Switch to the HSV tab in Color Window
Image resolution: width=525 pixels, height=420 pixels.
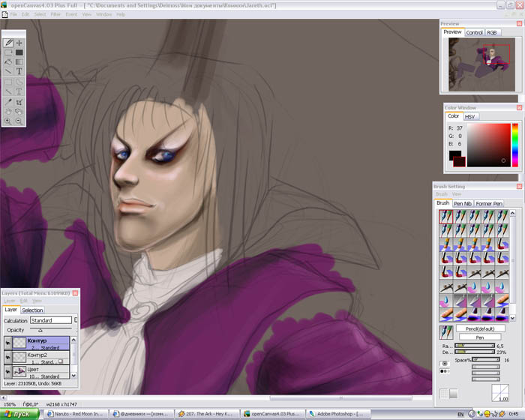point(470,116)
